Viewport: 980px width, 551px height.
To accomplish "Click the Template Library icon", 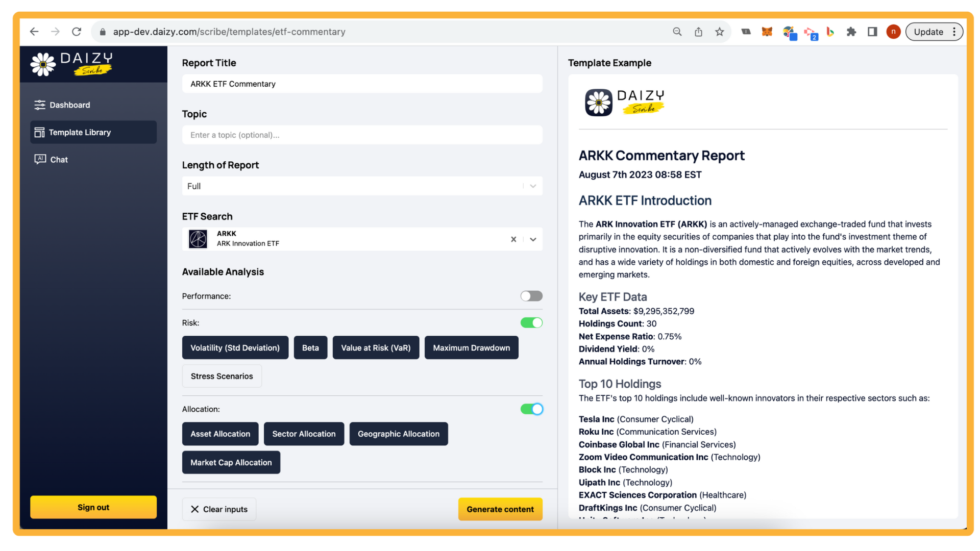I will [x=39, y=133].
